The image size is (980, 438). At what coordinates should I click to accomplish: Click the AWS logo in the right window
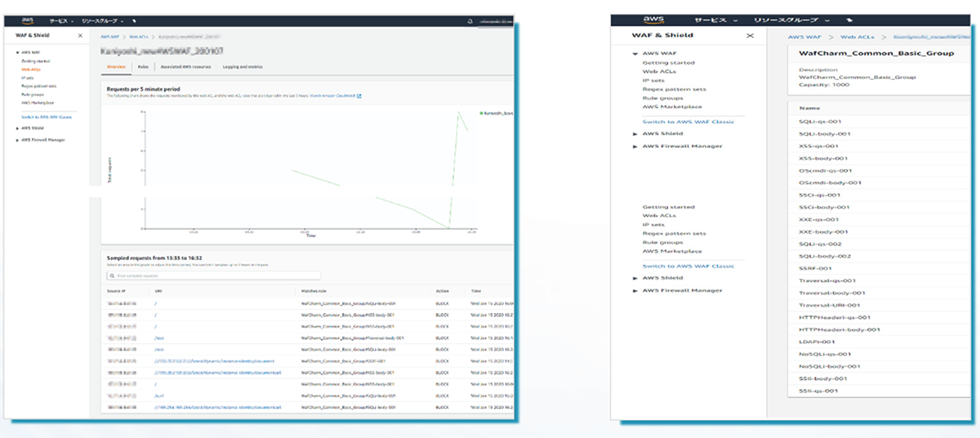click(655, 19)
